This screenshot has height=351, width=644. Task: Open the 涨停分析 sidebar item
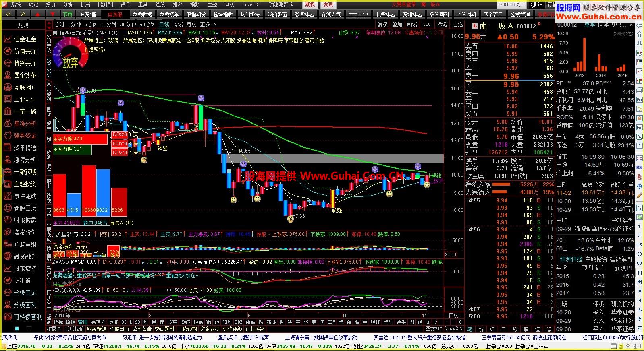[x=21, y=160]
